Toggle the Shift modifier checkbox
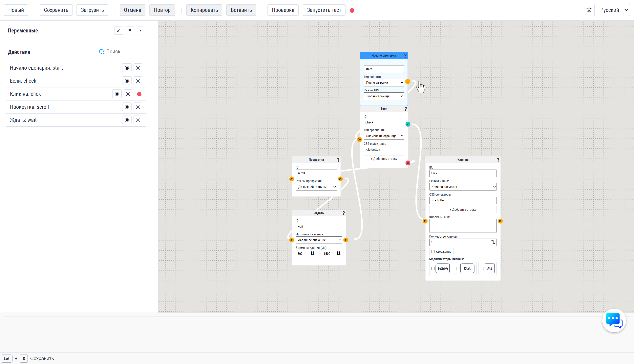Image resolution: width=634 pixels, height=364 pixels. 433,268
